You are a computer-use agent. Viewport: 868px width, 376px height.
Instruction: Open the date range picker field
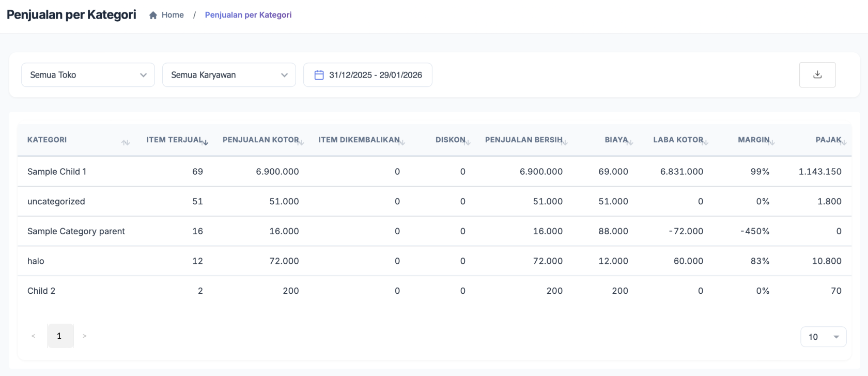375,75
